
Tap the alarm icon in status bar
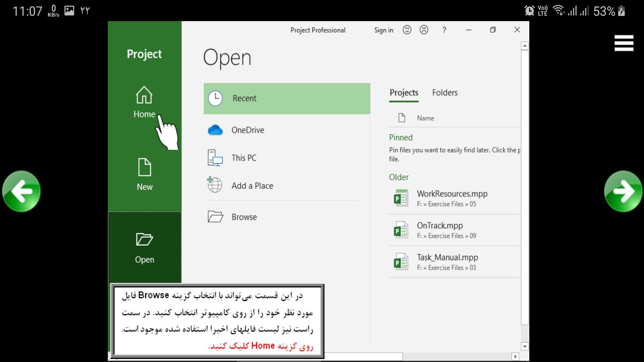[529, 11]
